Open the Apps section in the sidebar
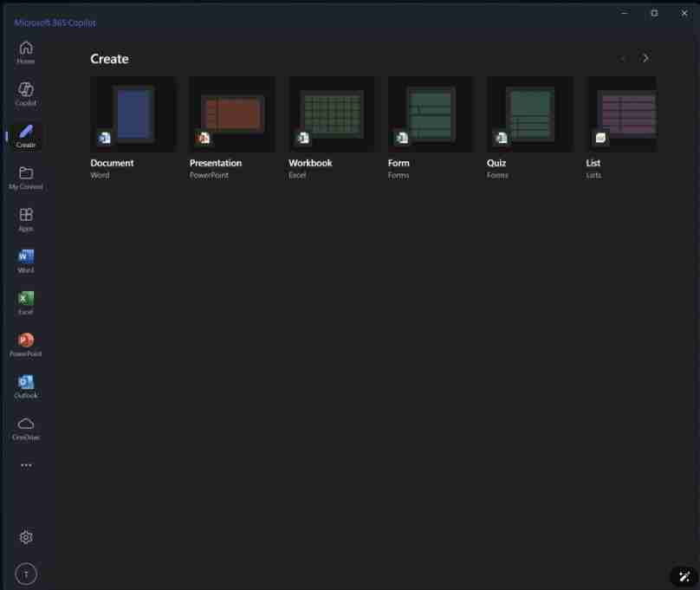 [x=26, y=219]
